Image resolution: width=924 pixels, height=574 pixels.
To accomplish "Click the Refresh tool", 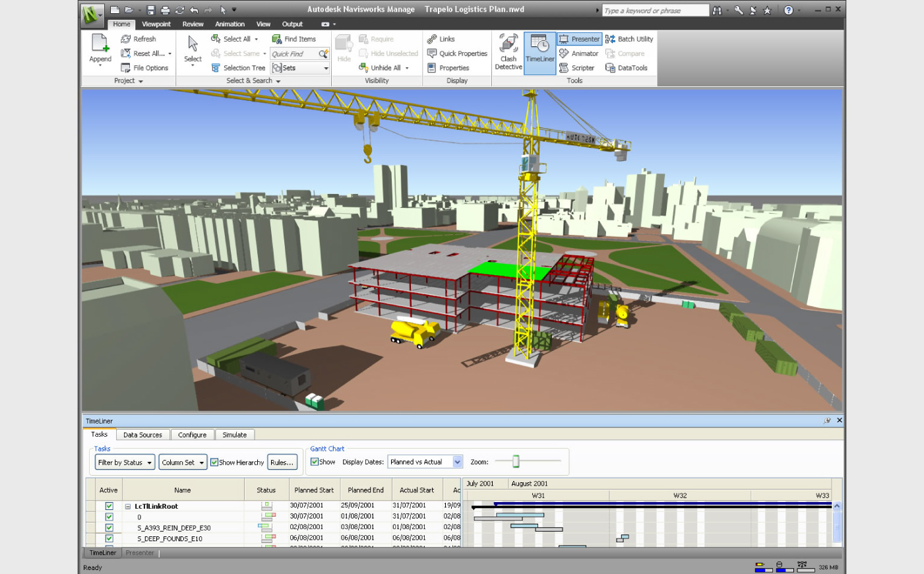I will click(139, 39).
